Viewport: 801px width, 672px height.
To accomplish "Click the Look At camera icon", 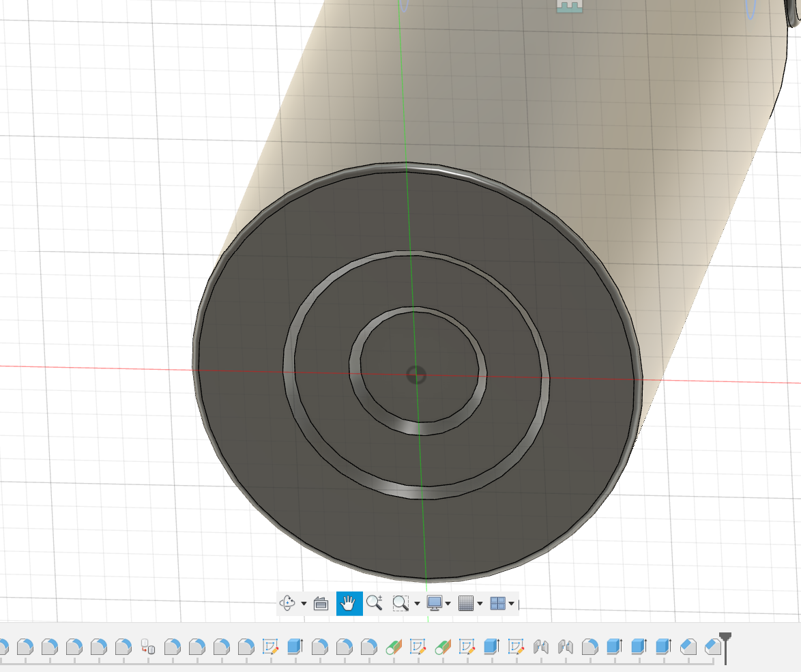I will click(321, 603).
